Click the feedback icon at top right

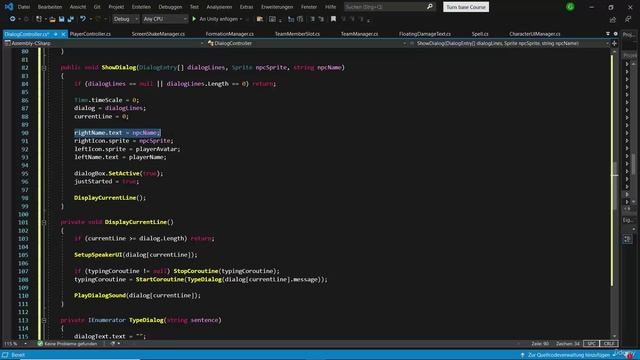tap(628, 19)
